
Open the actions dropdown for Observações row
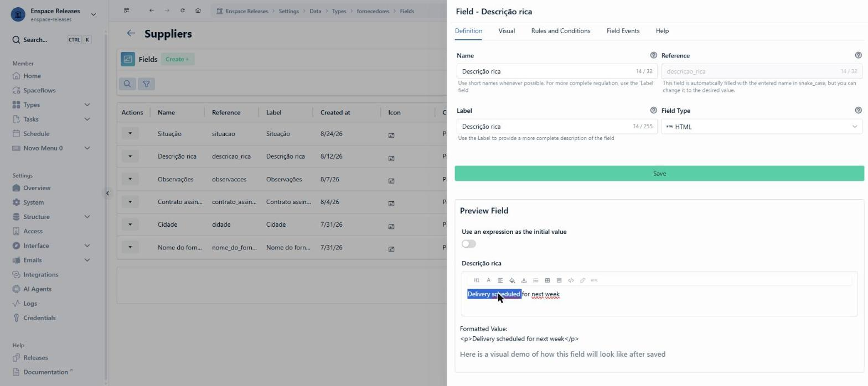(x=130, y=179)
